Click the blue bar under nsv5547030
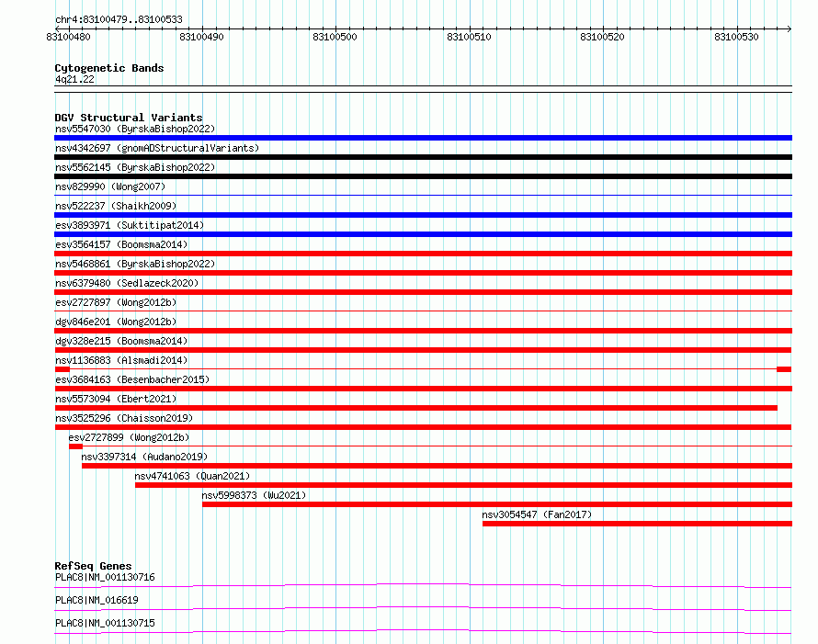The height and width of the screenshot is (644, 818). pos(423,138)
